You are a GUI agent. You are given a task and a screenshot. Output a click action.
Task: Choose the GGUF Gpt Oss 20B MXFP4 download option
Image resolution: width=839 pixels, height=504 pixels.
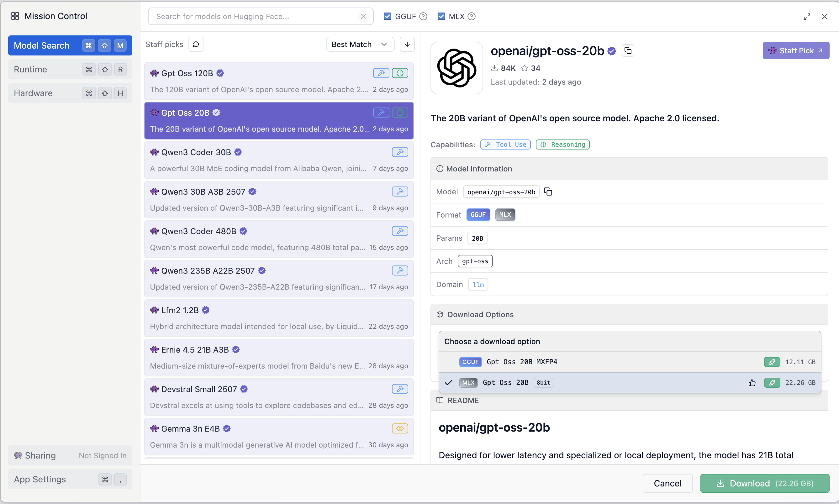(x=630, y=362)
